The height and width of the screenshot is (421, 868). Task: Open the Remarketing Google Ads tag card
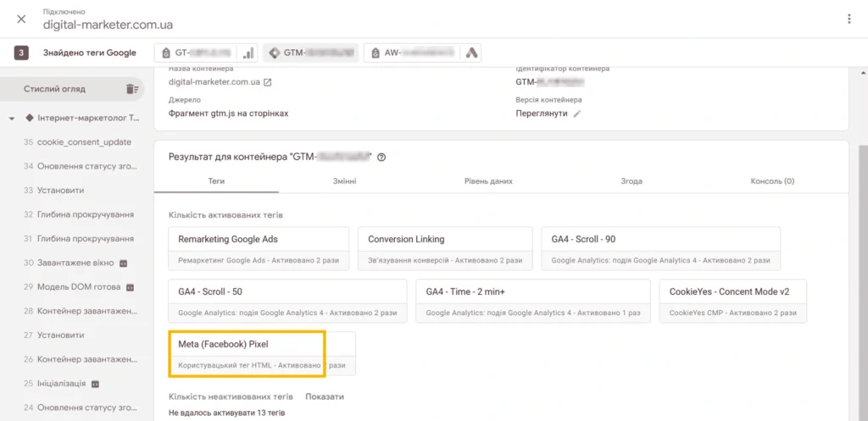click(259, 248)
